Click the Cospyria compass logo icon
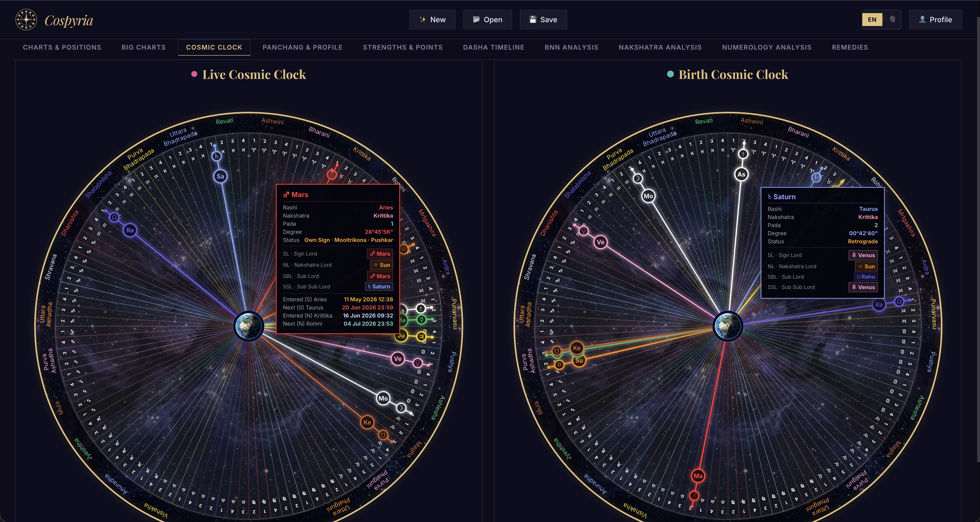This screenshot has width=980, height=522. tap(26, 19)
